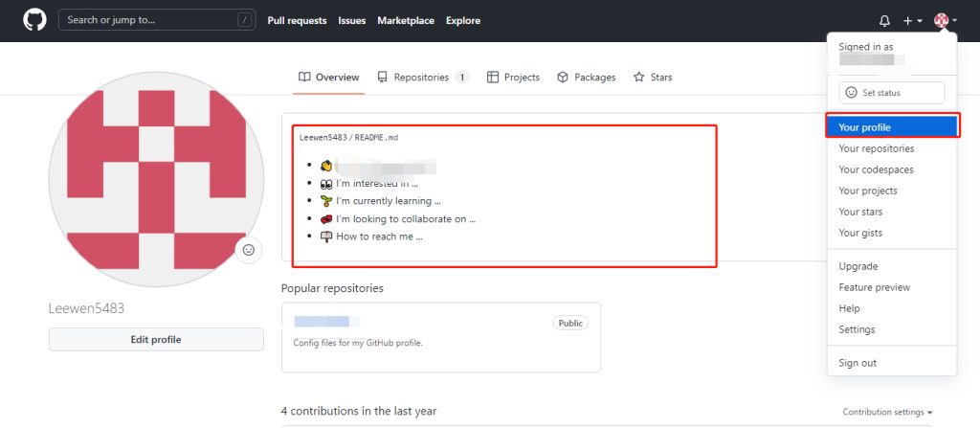Select the Overview tab

[x=329, y=77]
